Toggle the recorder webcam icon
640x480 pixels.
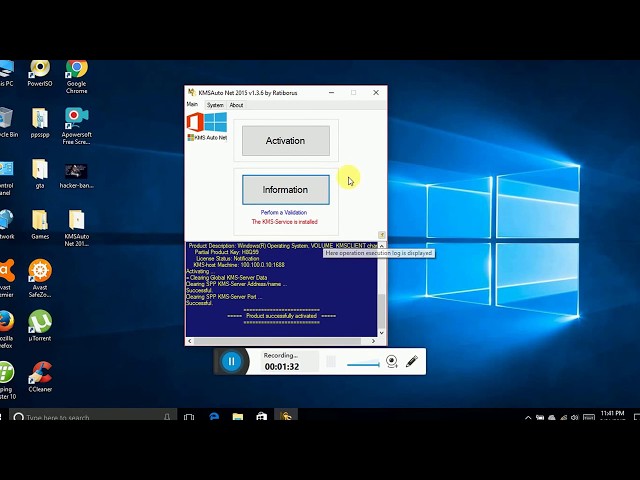coord(391,361)
